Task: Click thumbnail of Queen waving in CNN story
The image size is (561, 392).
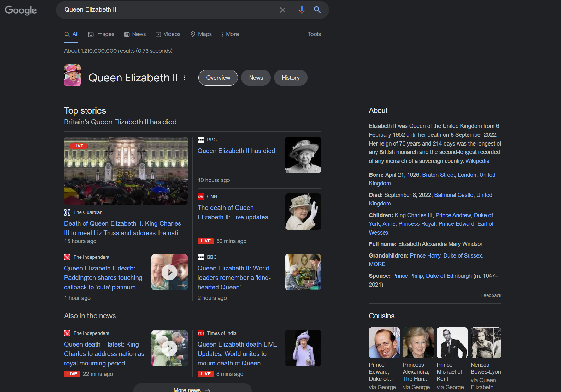Action: [303, 211]
